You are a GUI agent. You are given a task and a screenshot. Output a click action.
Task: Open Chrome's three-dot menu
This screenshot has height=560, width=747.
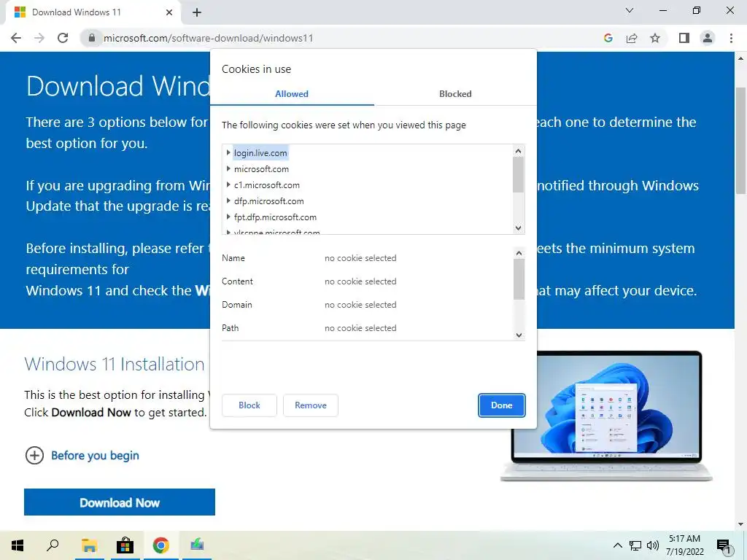[x=731, y=38]
